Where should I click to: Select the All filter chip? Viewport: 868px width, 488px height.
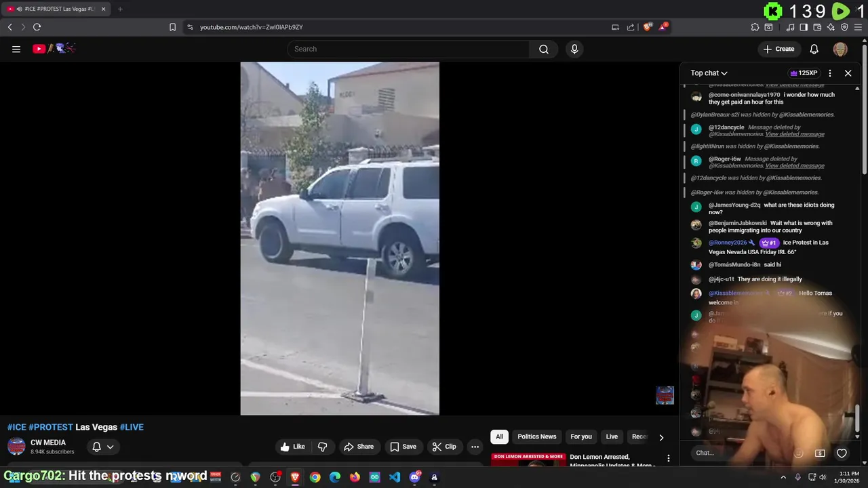click(x=499, y=436)
